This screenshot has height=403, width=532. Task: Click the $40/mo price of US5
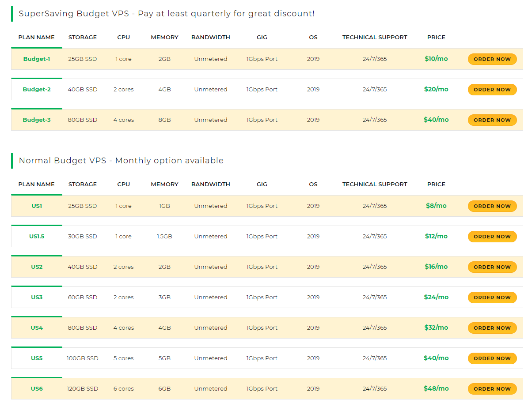point(436,358)
